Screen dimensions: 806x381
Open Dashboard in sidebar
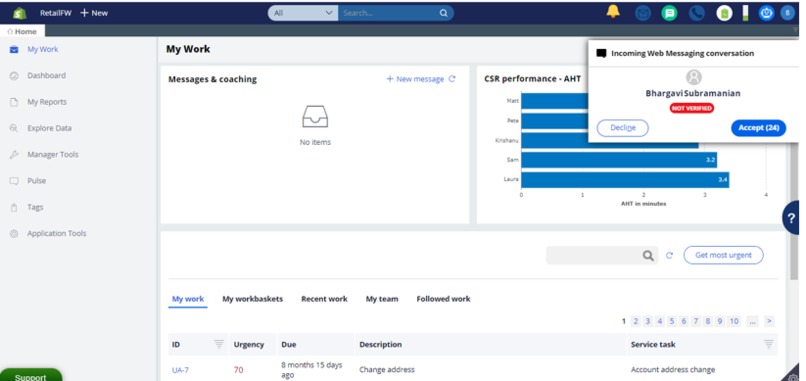click(x=46, y=76)
